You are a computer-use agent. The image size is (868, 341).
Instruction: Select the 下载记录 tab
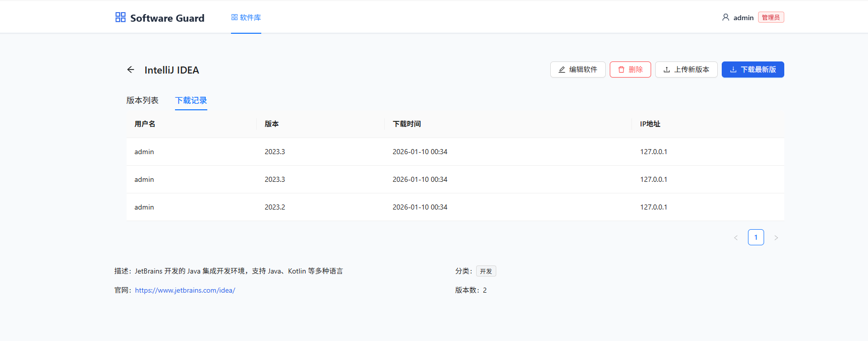191,100
